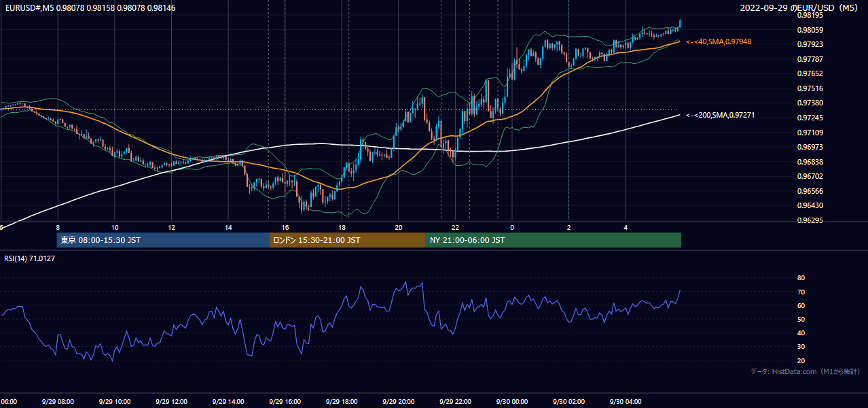The image size is (868, 408).
Task: Click hour label 4 under the price chart
Action: coord(626,227)
